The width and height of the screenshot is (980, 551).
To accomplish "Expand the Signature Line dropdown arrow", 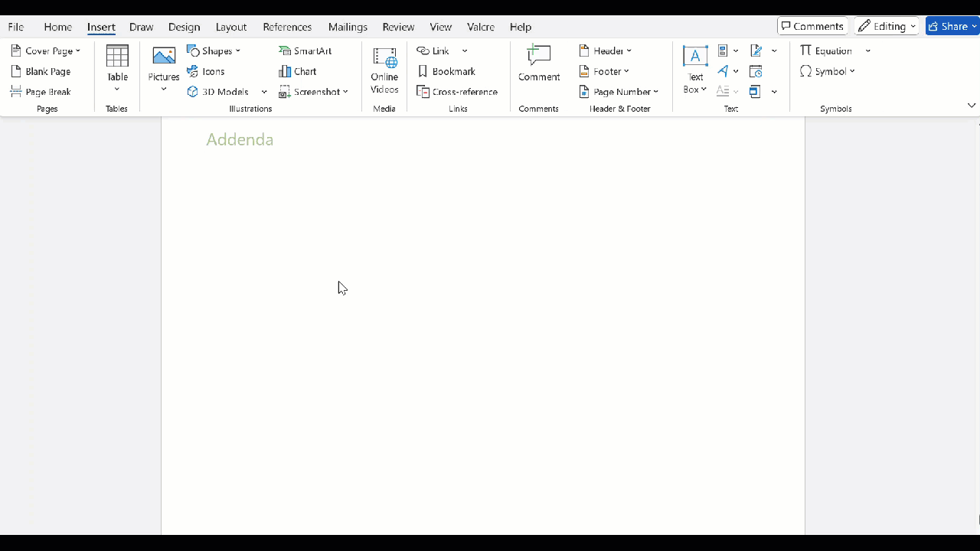I will 774,51.
